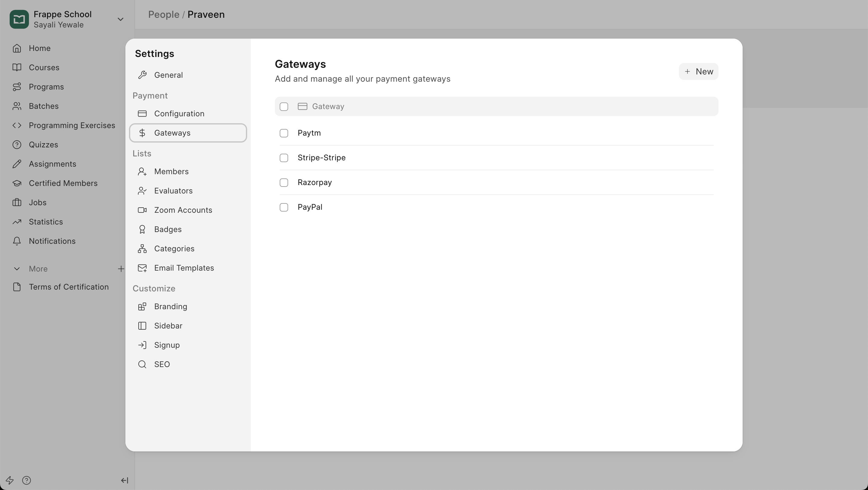Viewport: 868px width, 490px height.
Task: Click the lightning bolt icon at bottom left
Action: point(9,480)
